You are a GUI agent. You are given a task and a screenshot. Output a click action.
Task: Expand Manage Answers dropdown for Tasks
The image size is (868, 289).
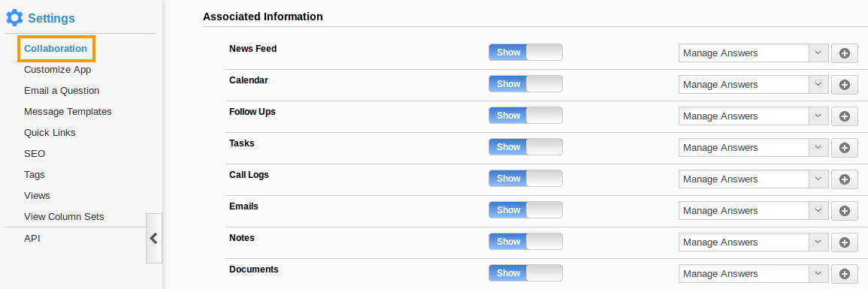point(754,148)
